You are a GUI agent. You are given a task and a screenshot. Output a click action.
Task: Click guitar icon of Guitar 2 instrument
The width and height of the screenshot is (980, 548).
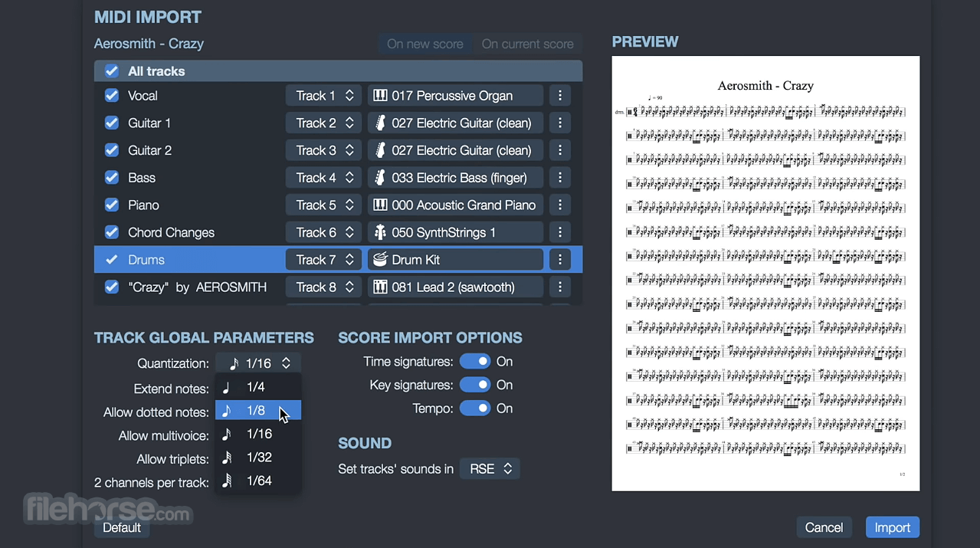pos(380,150)
